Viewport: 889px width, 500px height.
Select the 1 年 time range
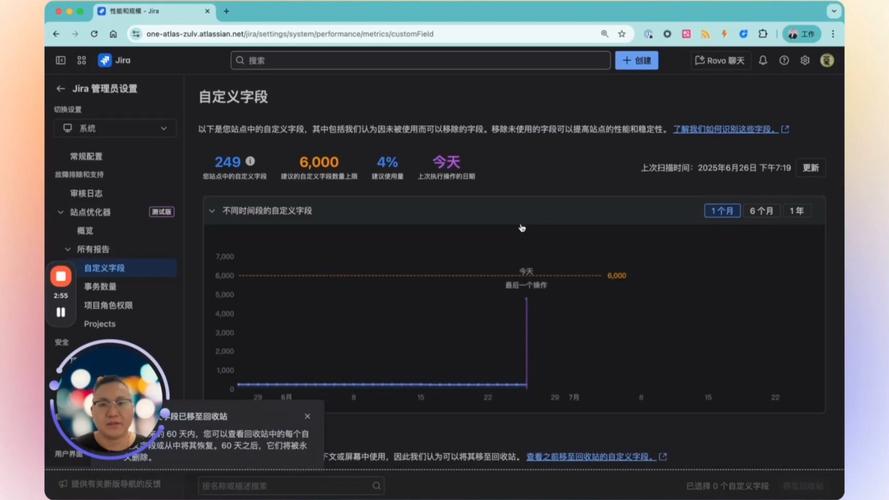tap(796, 211)
